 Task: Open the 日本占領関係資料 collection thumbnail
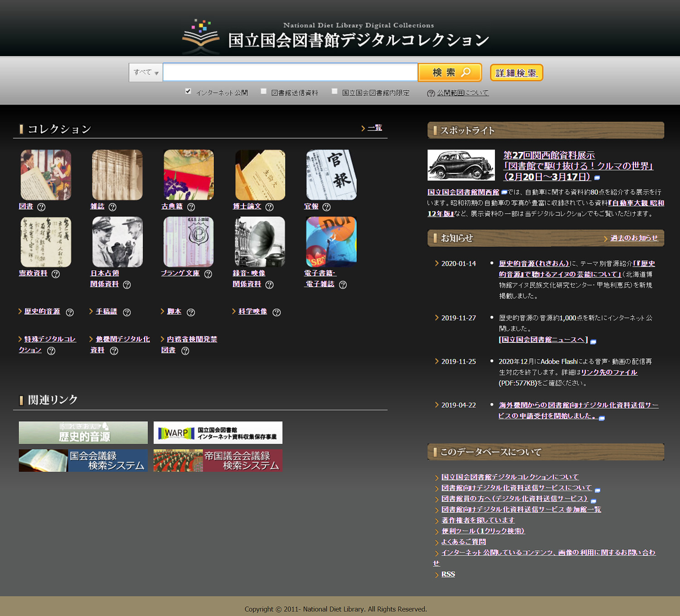coord(117,242)
